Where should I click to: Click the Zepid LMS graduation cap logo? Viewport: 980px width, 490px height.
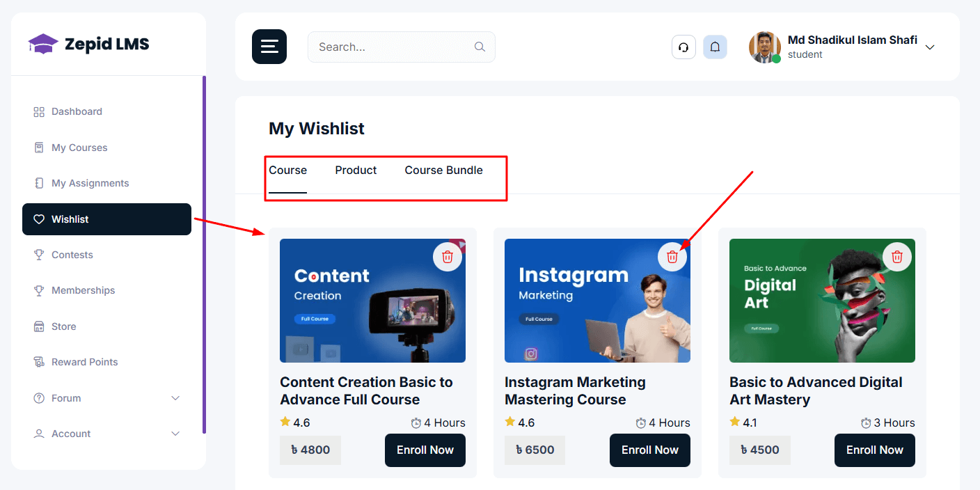pyautogui.click(x=43, y=45)
